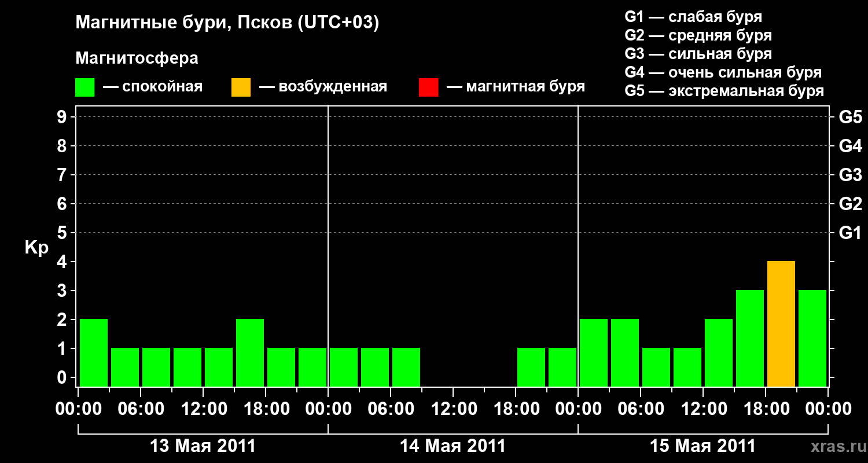Image resolution: width=868 pixels, height=463 pixels.
Task: Click the 18:00 label above 15 Мая 2011
Action: click(766, 409)
